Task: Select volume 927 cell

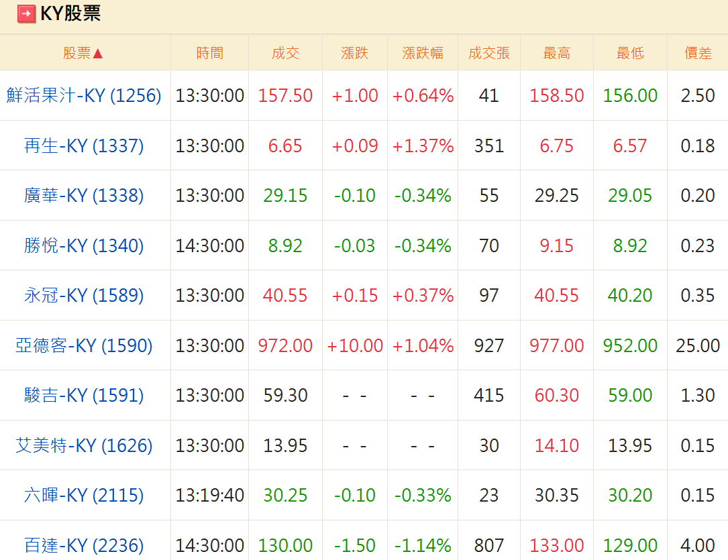Action: click(x=489, y=345)
